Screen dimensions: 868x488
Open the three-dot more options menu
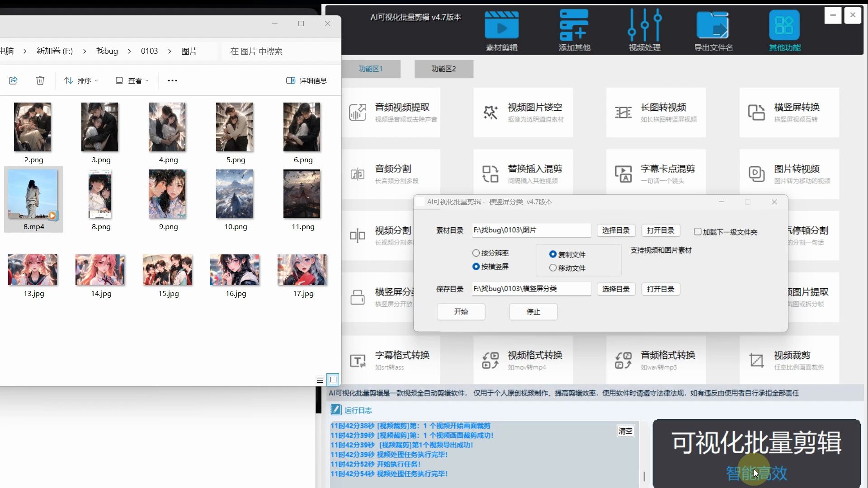[172, 80]
